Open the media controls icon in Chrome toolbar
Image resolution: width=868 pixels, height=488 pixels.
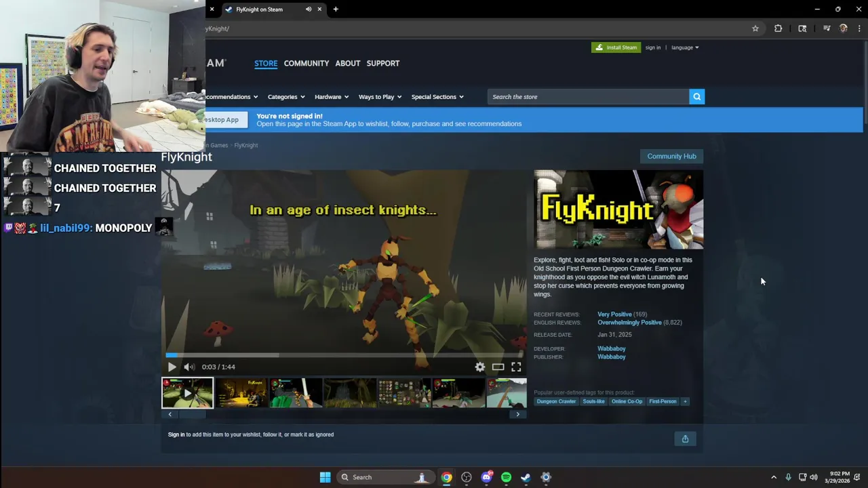click(x=827, y=28)
